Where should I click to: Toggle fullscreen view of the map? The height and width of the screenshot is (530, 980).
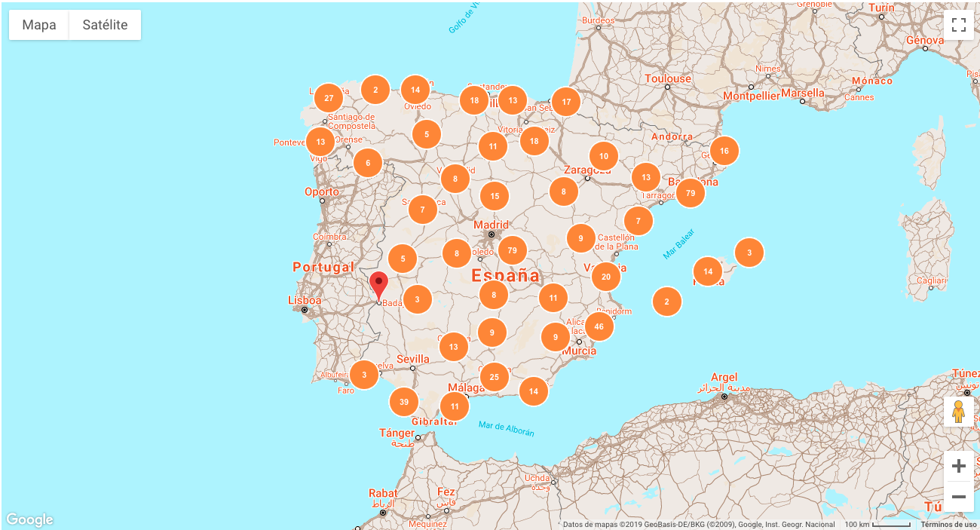point(958,24)
